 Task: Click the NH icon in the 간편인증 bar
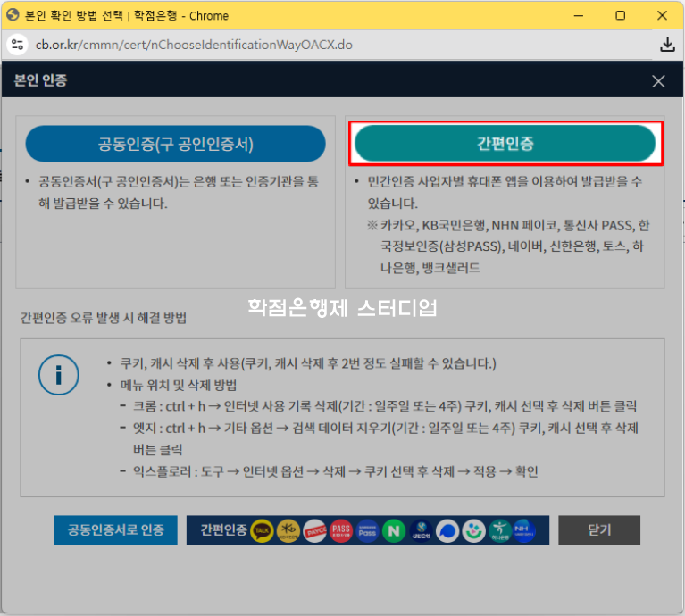pyautogui.click(x=524, y=531)
